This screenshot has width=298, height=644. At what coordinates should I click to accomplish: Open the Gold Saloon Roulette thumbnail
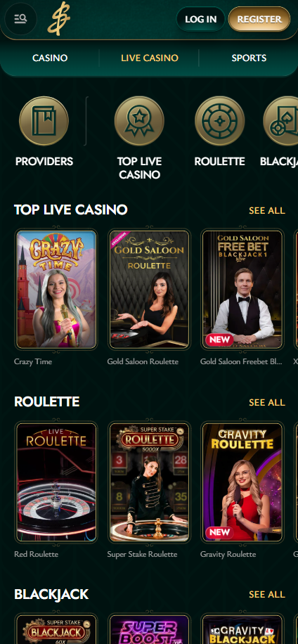point(150,289)
